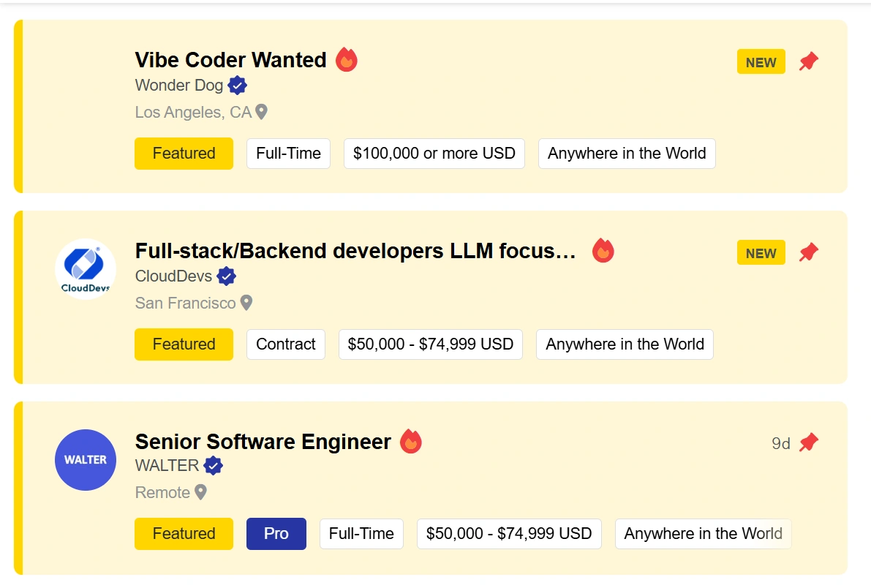The height and width of the screenshot is (588, 871).
Task: Click the pin icon on Vibe Coder Wanted
Action: 808,61
